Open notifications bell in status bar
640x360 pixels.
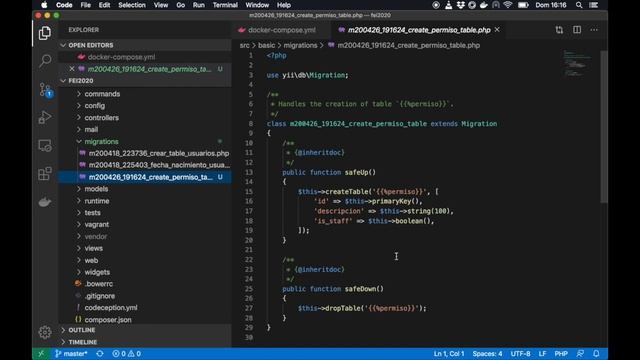[596, 354]
